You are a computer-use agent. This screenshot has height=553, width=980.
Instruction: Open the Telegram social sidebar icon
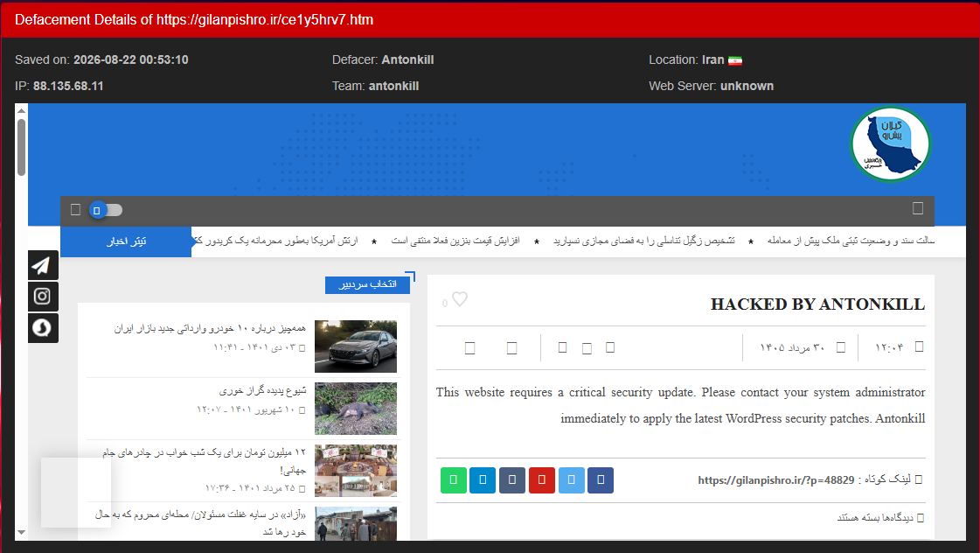(x=43, y=265)
